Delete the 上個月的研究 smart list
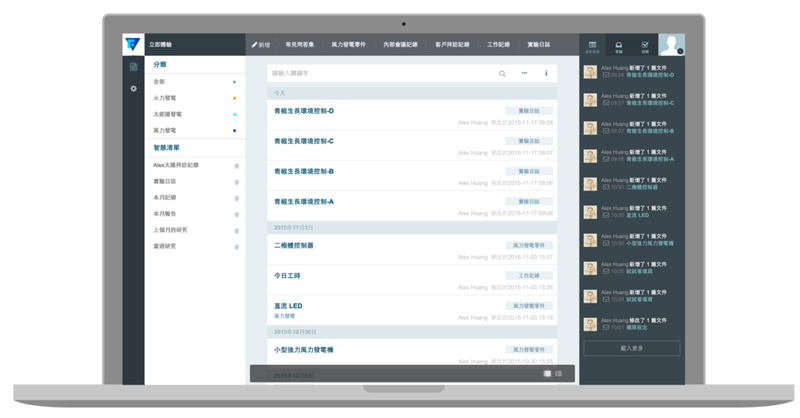This screenshot has width=800, height=418. [x=236, y=231]
